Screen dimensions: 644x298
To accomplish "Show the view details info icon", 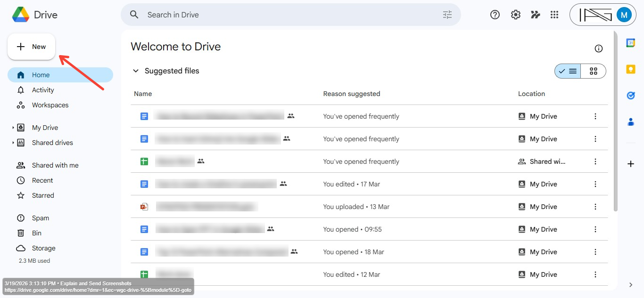I will [599, 48].
